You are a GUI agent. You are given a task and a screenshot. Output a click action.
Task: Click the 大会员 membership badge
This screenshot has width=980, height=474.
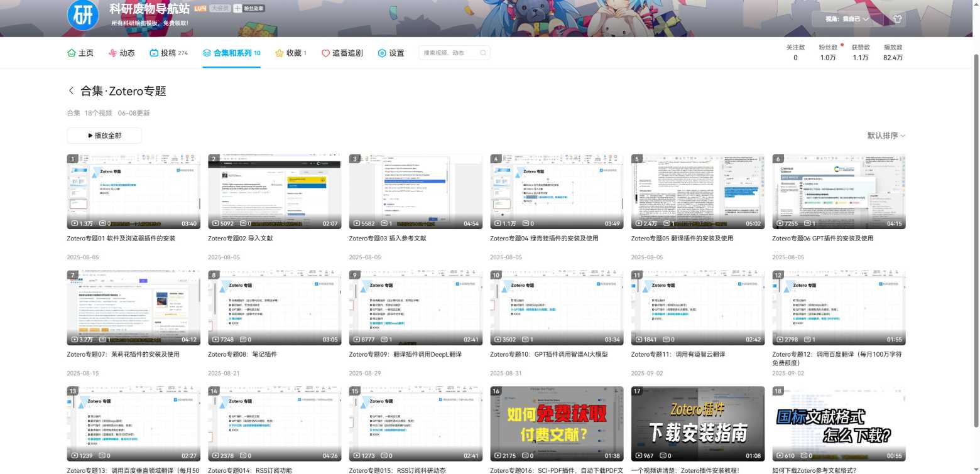coord(220,9)
